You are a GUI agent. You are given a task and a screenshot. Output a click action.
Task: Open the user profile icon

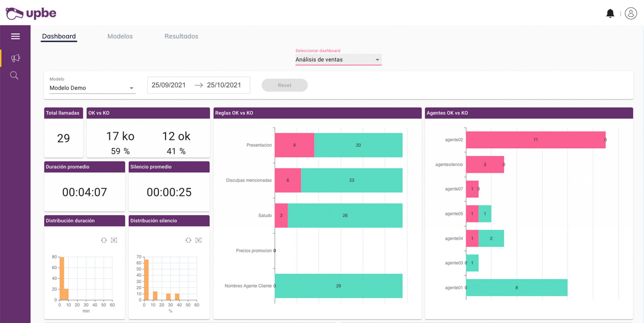[x=631, y=13]
